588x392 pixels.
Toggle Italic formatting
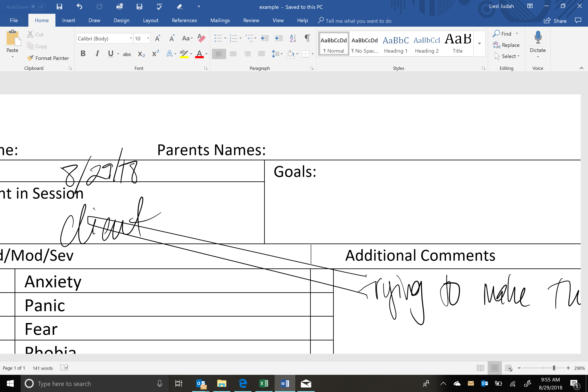click(97, 54)
